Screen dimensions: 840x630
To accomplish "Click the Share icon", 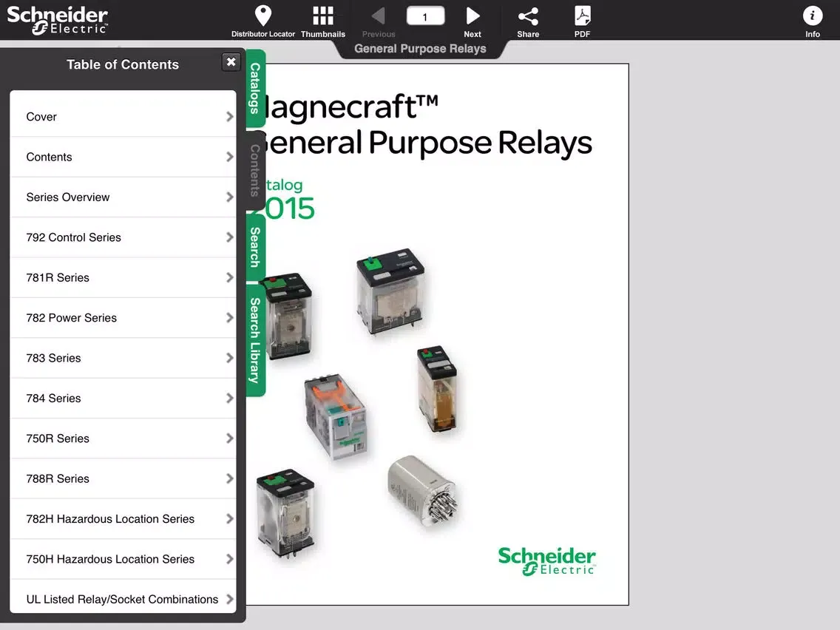I will point(528,16).
